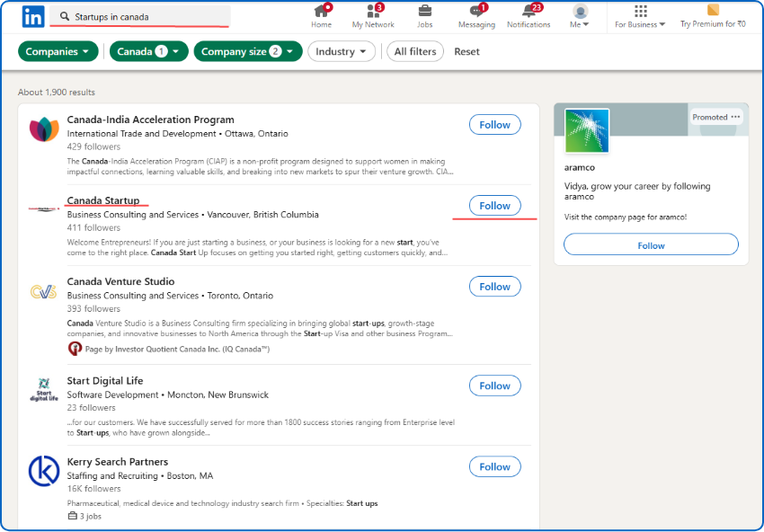Image resolution: width=764 pixels, height=532 pixels.
Task: Open the promoted ad three-dots menu
Action: click(736, 117)
